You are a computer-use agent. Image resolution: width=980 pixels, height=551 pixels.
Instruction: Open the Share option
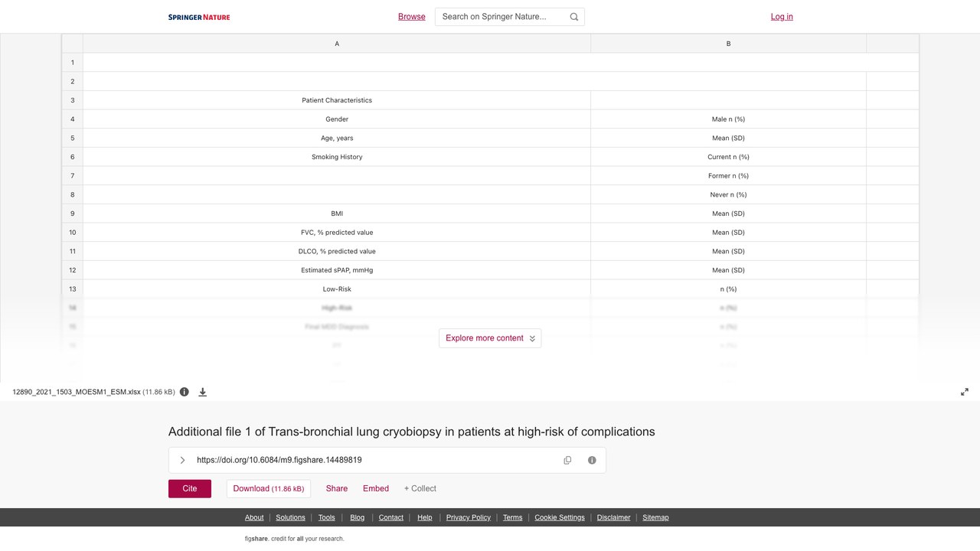[337, 488]
